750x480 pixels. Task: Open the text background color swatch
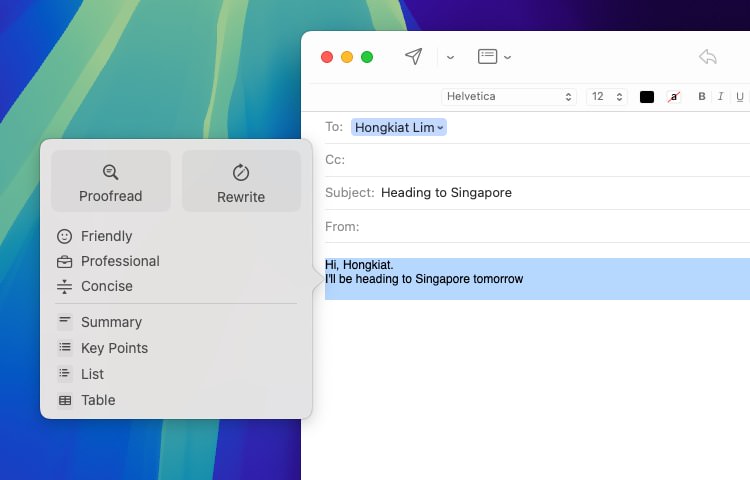[x=673, y=97]
